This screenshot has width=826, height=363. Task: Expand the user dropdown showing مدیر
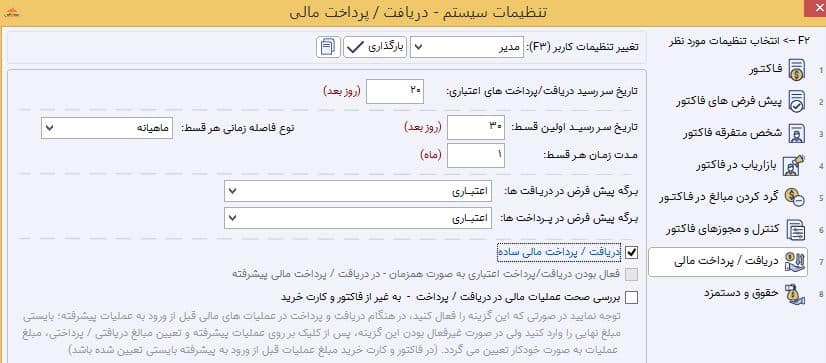point(467,47)
